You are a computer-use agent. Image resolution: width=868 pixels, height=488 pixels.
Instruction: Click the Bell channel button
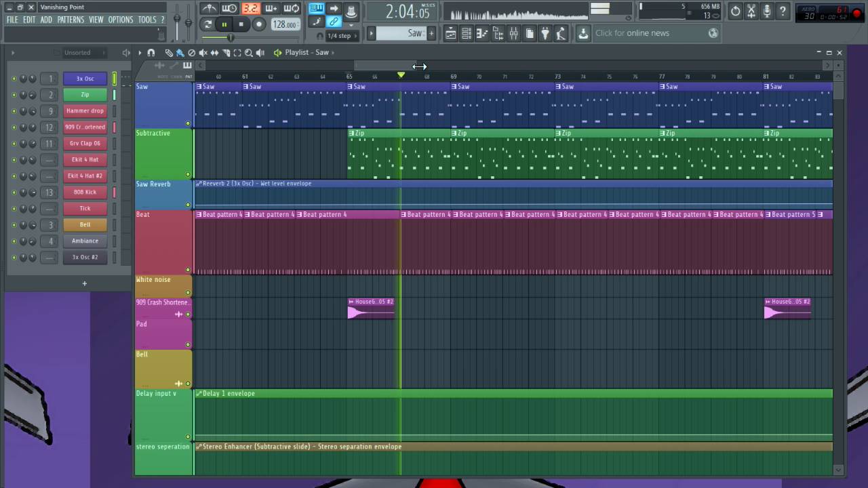click(85, 225)
